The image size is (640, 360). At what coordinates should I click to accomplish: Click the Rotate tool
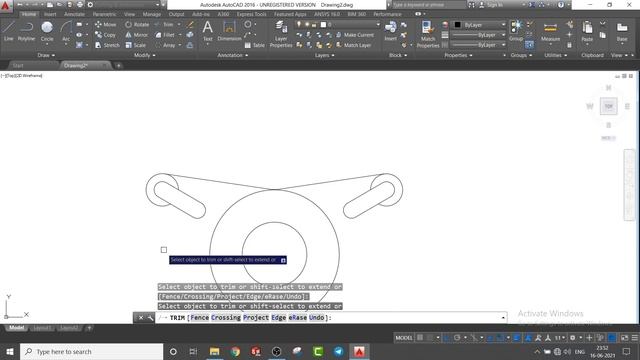click(137, 24)
